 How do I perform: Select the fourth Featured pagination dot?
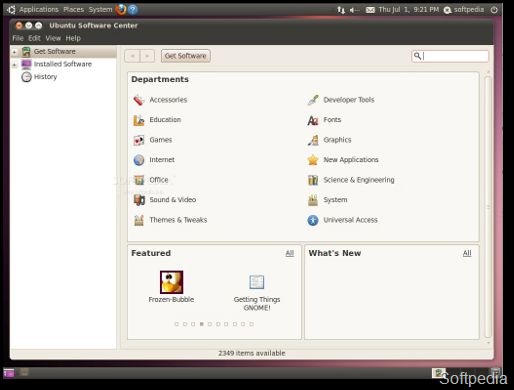[x=201, y=324]
